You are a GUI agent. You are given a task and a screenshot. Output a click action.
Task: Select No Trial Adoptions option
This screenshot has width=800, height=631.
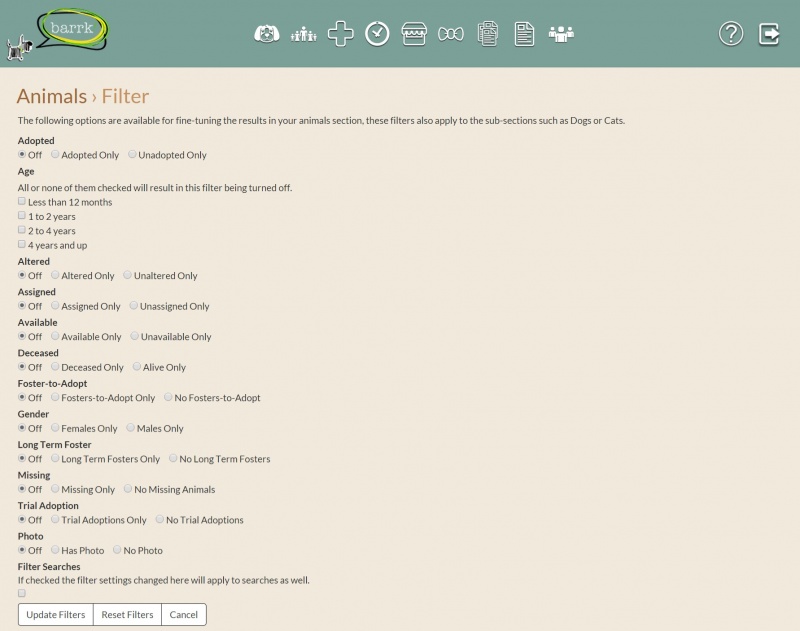pyautogui.click(x=160, y=519)
